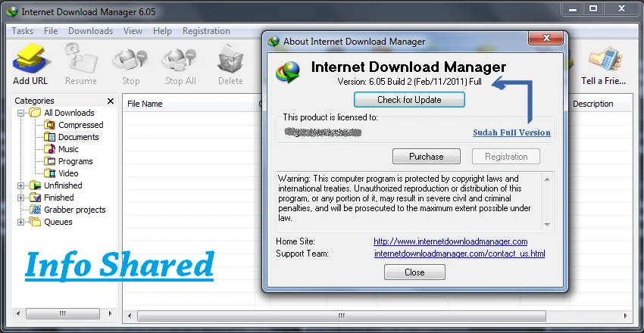Open the Tasks menu
The width and height of the screenshot is (644, 333).
coord(23,31)
